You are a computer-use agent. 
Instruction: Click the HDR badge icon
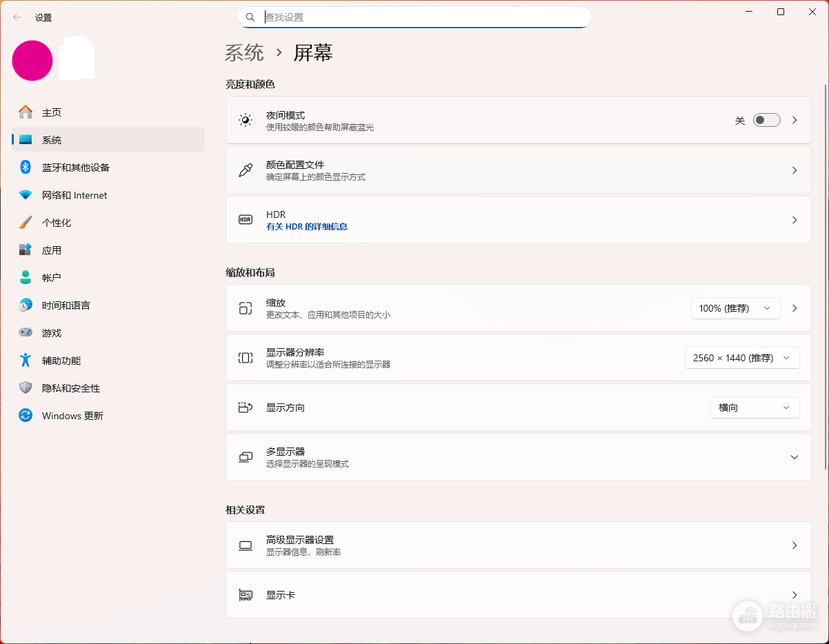(x=246, y=219)
